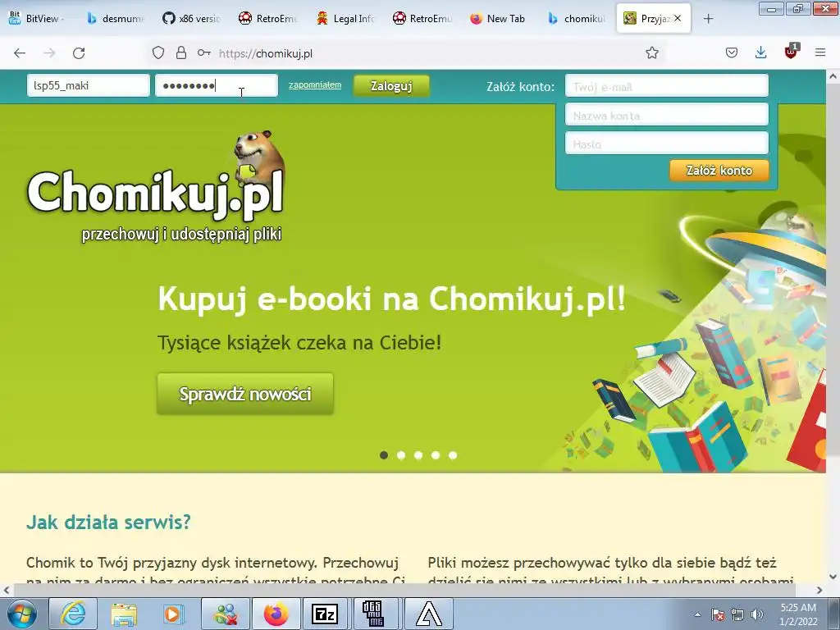Click the Sprawdź nowości button
Image resolution: width=840 pixels, height=630 pixels.
245,394
